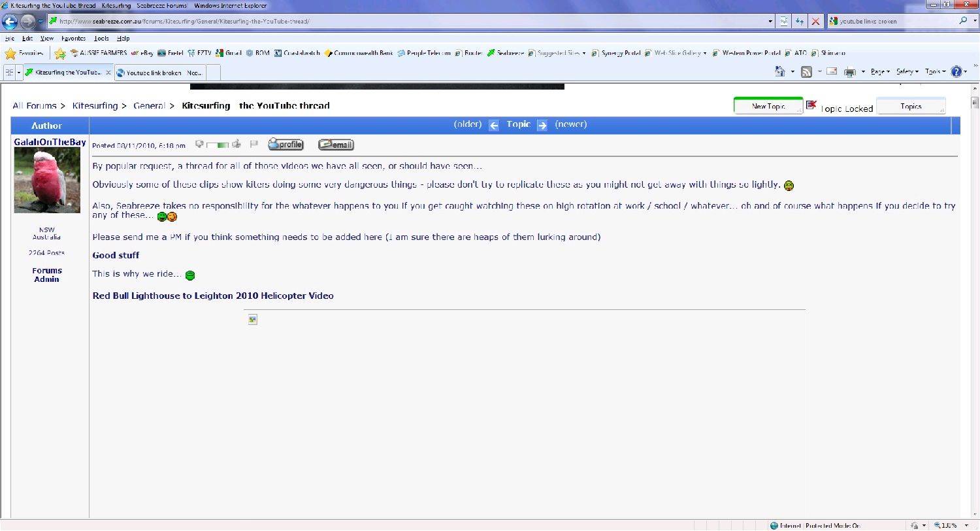Expand the Page dropdown menu
Image resolution: width=980 pixels, height=531 pixels.
click(879, 72)
